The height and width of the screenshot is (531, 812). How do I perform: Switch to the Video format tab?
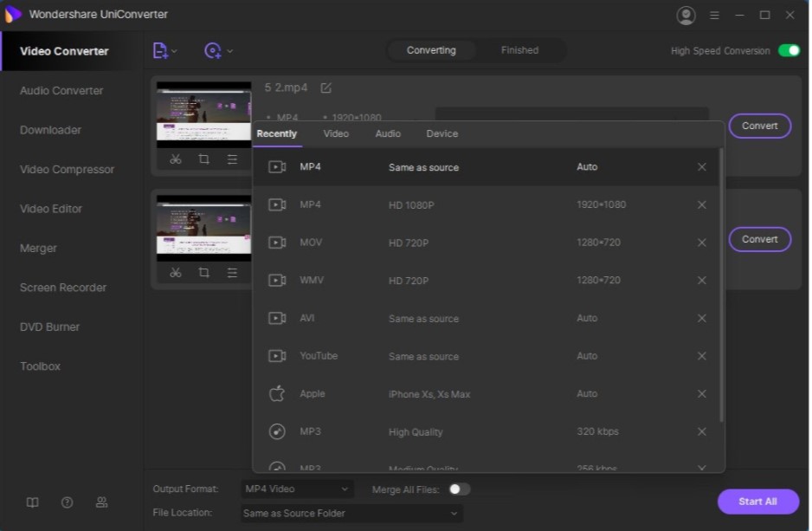(336, 133)
